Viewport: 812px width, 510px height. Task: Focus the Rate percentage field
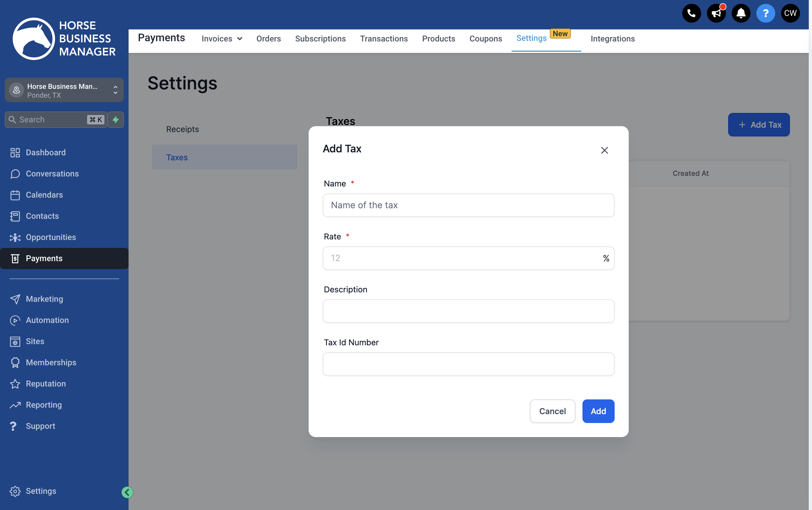(x=468, y=258)
